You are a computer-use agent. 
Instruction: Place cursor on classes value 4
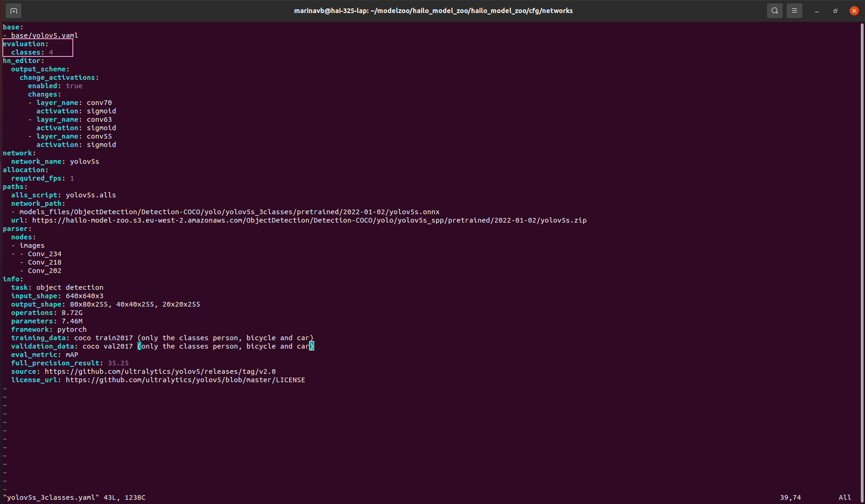[x=51, y=52]
